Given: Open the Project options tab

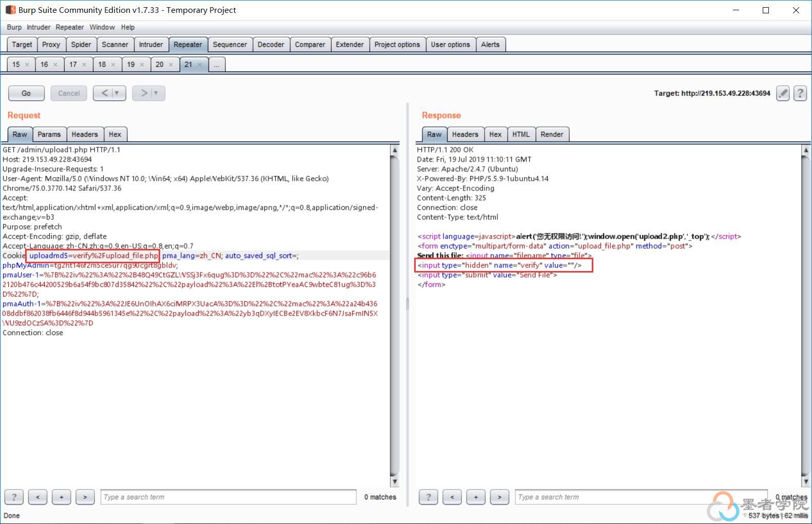Looking at the screenshot, I should pyautogui.click(x=397, y=45).
